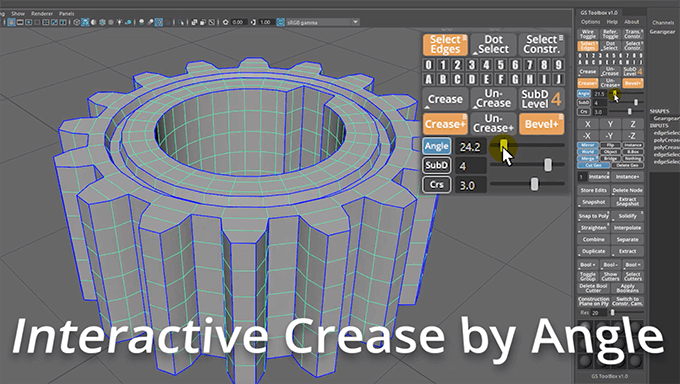
Task: Click the Delete Node button
Action: tap(628, 190)
